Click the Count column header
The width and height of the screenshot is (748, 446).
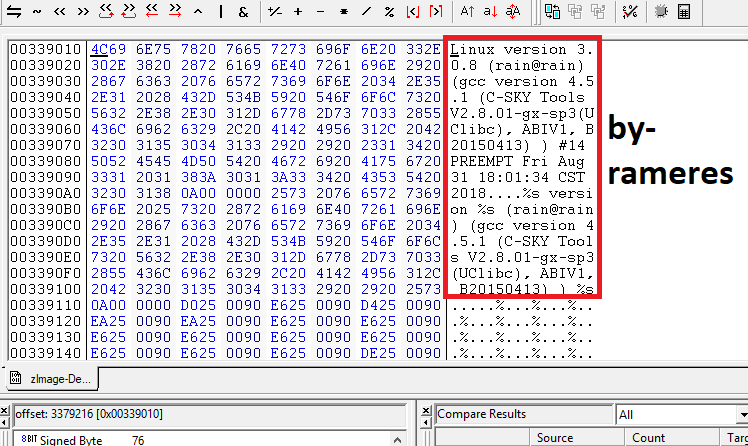[672, 437]
